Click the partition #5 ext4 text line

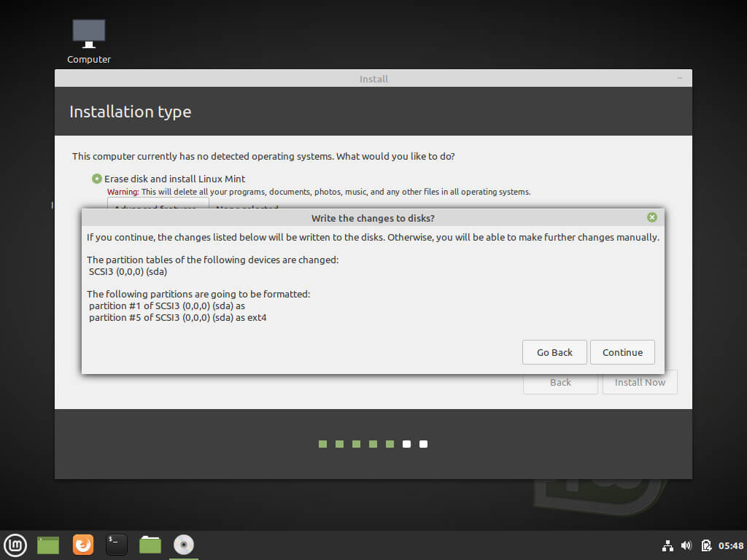click(178, 318)
